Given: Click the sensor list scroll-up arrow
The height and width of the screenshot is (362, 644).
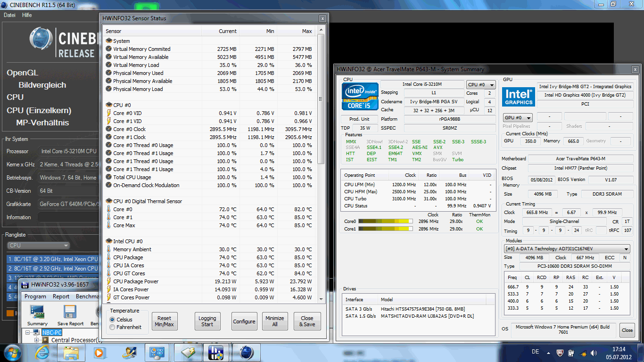Looking at the screenshot, I should click(321, 30).
